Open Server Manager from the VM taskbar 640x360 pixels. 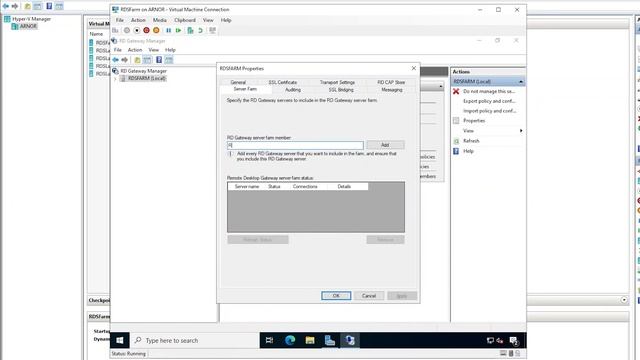tap(330, 340)
